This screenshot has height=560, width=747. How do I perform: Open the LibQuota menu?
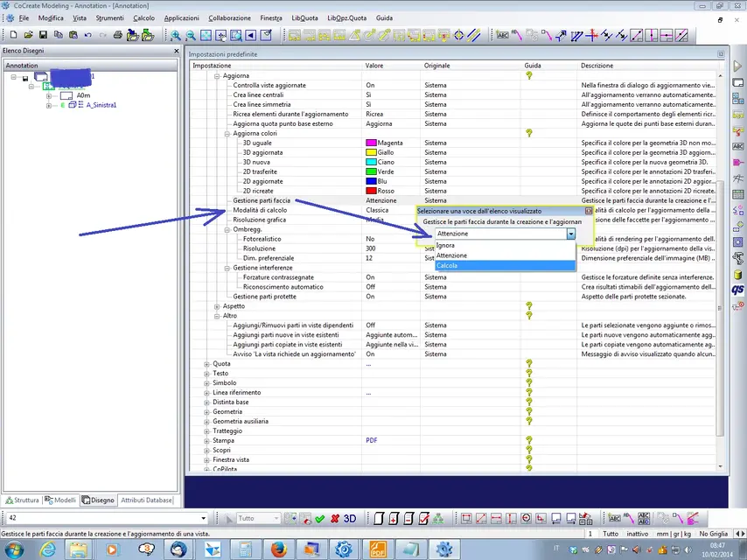coord(305,18)
